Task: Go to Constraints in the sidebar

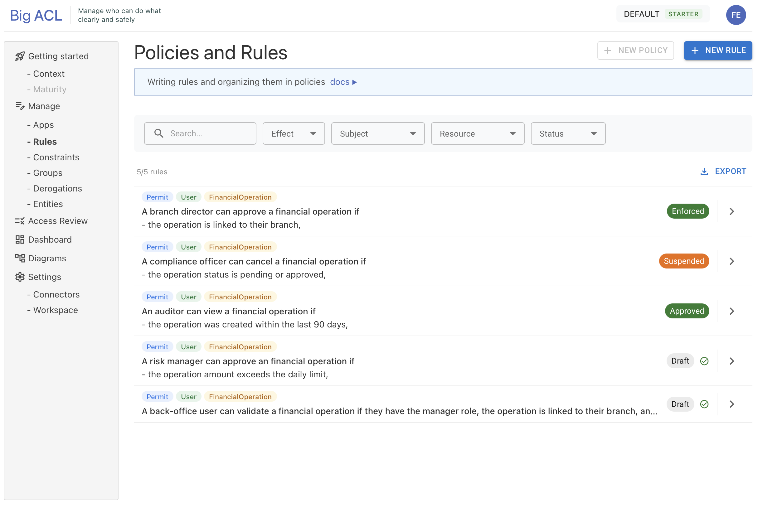Action: pos(56,157)
